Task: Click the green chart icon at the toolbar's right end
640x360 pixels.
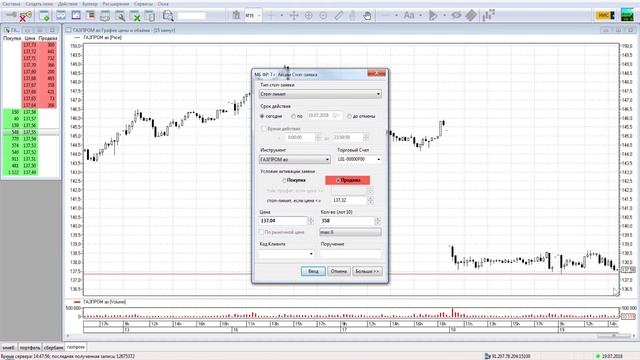Action: (627, 15)
